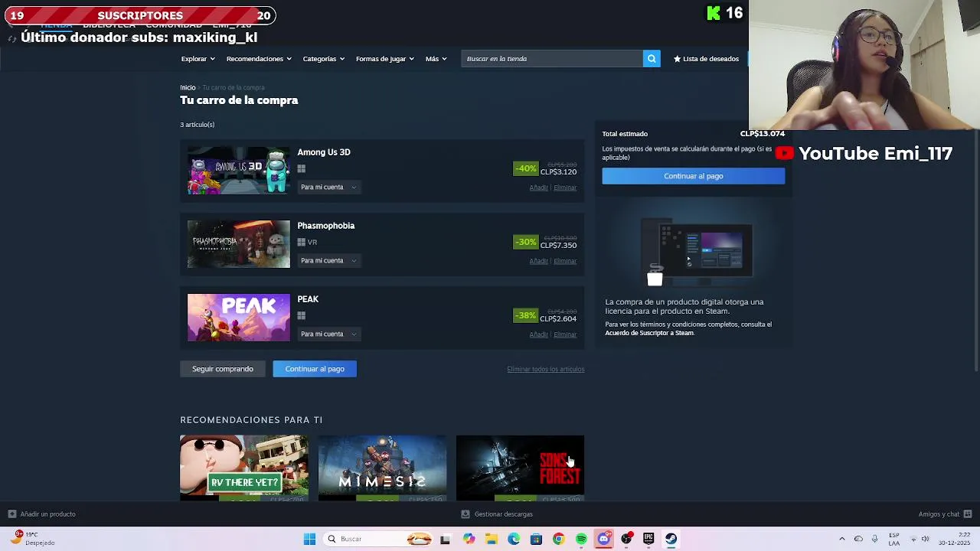
Task: Click the Among Us 3D title
Action: click(x=324, y=152)
